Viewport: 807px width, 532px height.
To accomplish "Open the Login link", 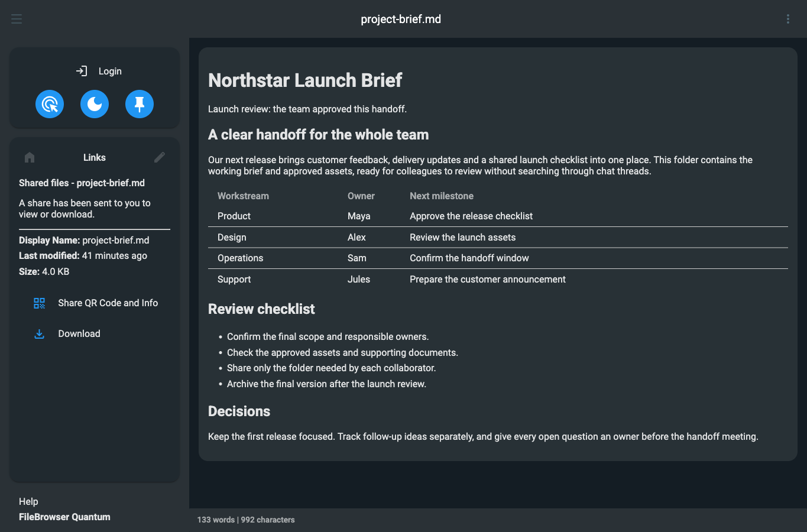I will pos(110,71).
